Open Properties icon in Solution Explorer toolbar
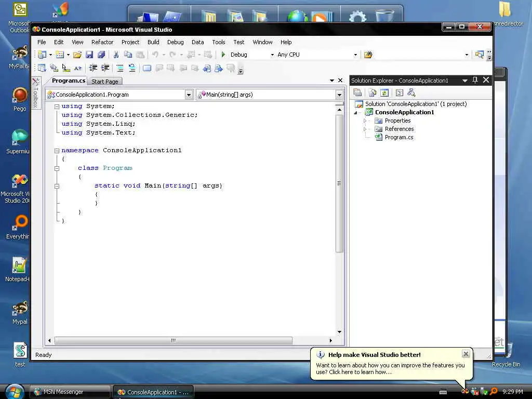The height and width of the screenshot is (399, 532). click(x=357, y=92)
